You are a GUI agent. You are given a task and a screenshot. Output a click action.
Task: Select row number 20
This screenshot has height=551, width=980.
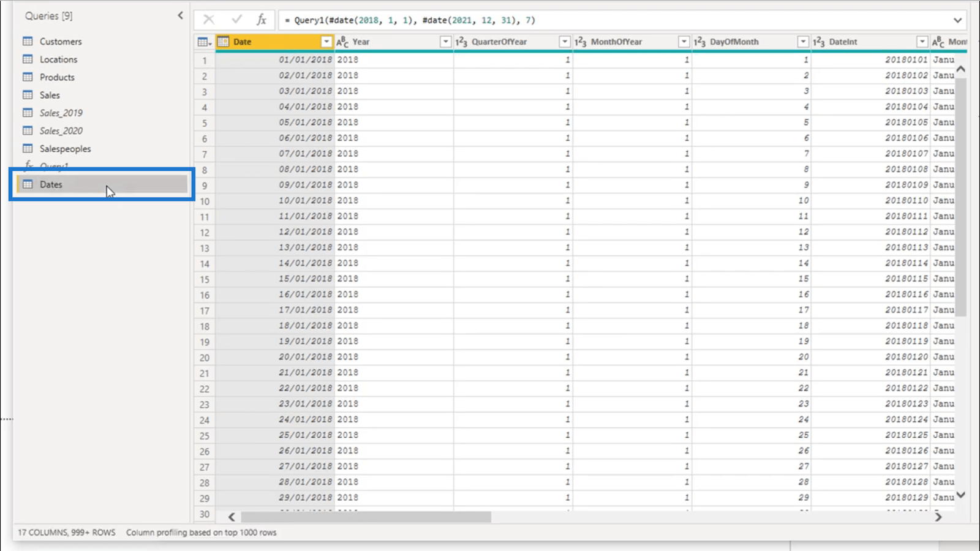(205, 357)
